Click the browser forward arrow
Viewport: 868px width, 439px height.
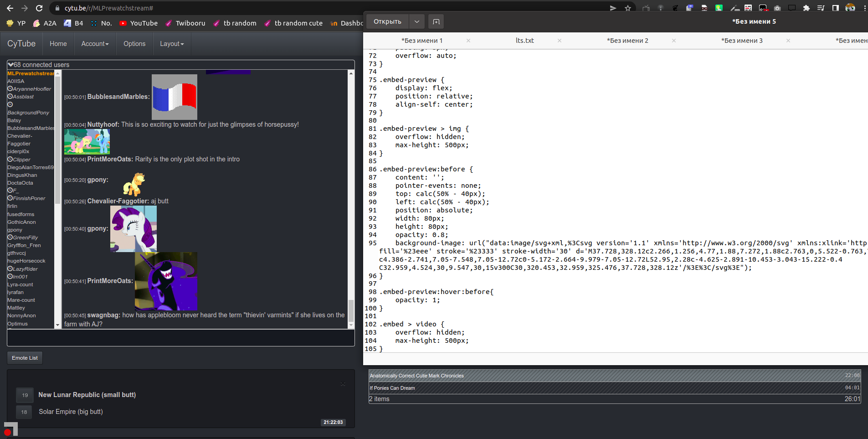tap(25, 8)
